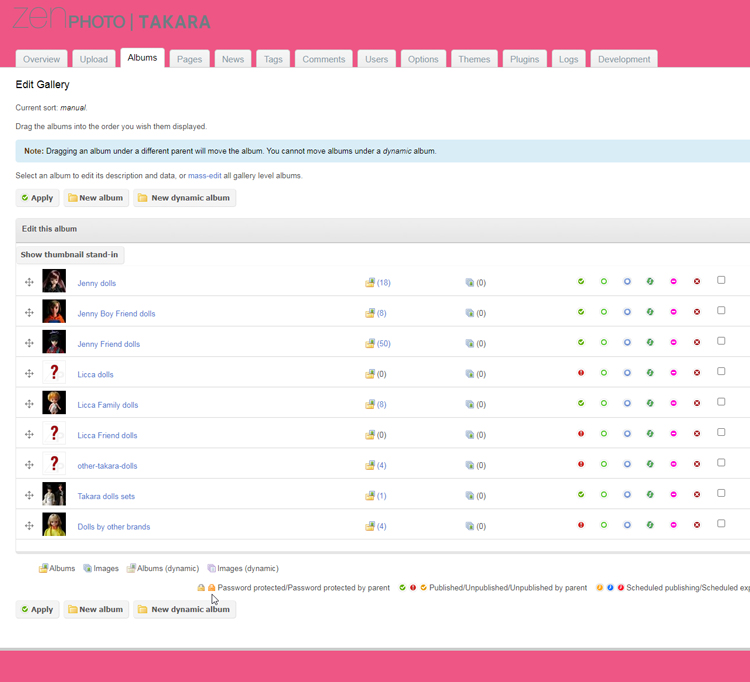Delete the Dolls by other brands album

697,525
